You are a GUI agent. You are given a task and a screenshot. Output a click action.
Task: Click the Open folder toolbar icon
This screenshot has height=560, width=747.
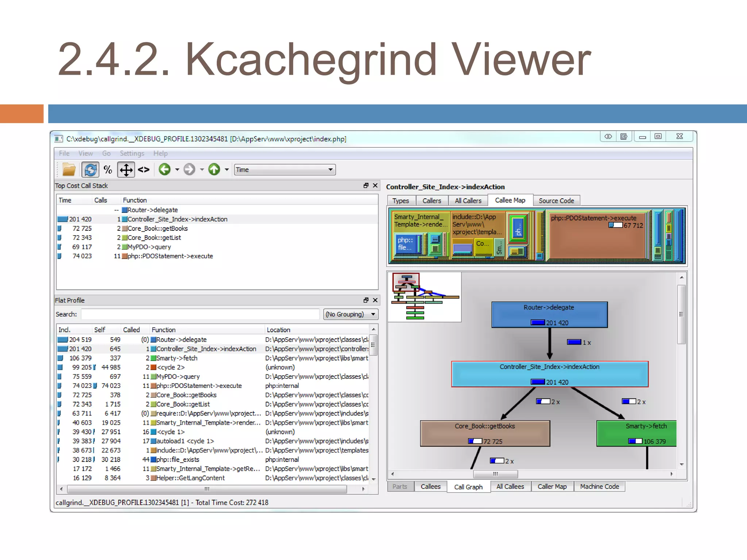point(69,170)
